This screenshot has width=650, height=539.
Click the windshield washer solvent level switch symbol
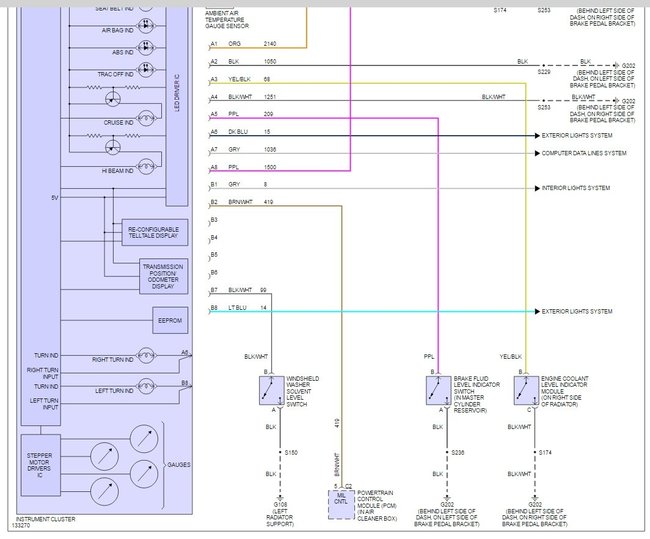272,391
